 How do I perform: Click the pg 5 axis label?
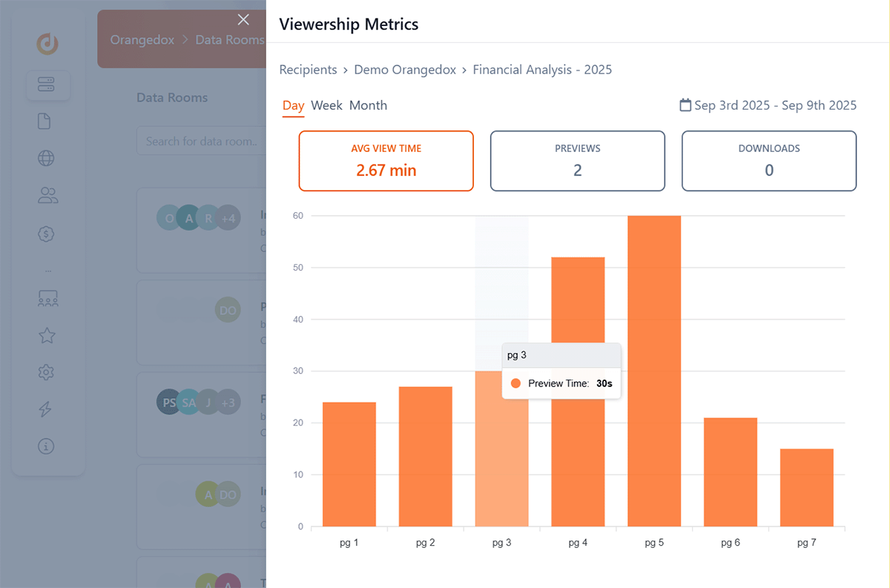pyautogui.click(x=654, y=543)
